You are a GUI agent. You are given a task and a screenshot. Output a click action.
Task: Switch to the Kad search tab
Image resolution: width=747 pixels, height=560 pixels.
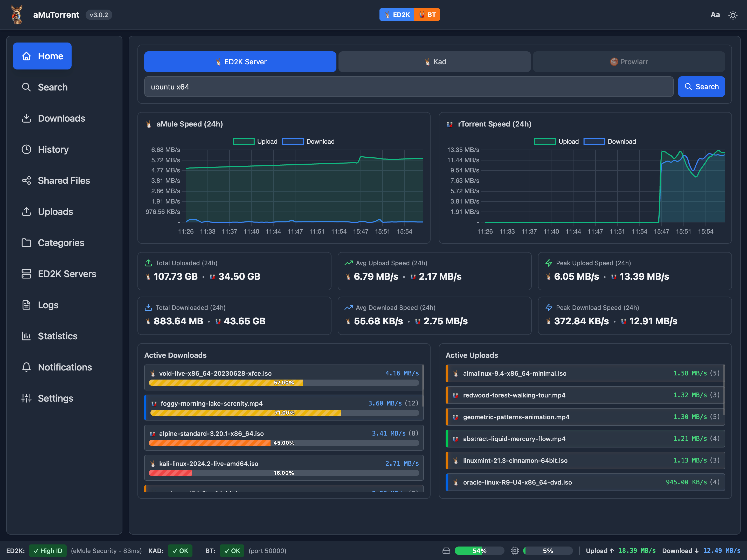(434, 62)
